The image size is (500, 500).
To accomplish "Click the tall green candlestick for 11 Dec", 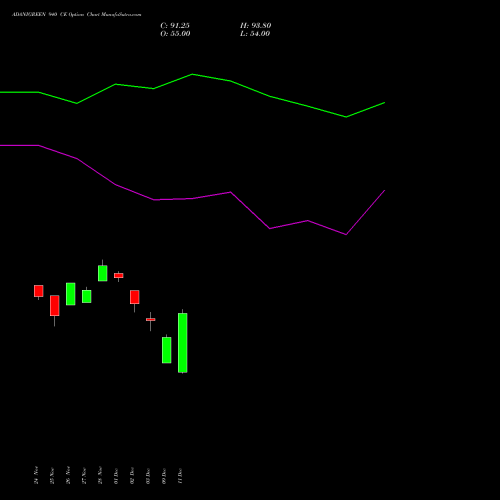I will [x=183, y=343].
